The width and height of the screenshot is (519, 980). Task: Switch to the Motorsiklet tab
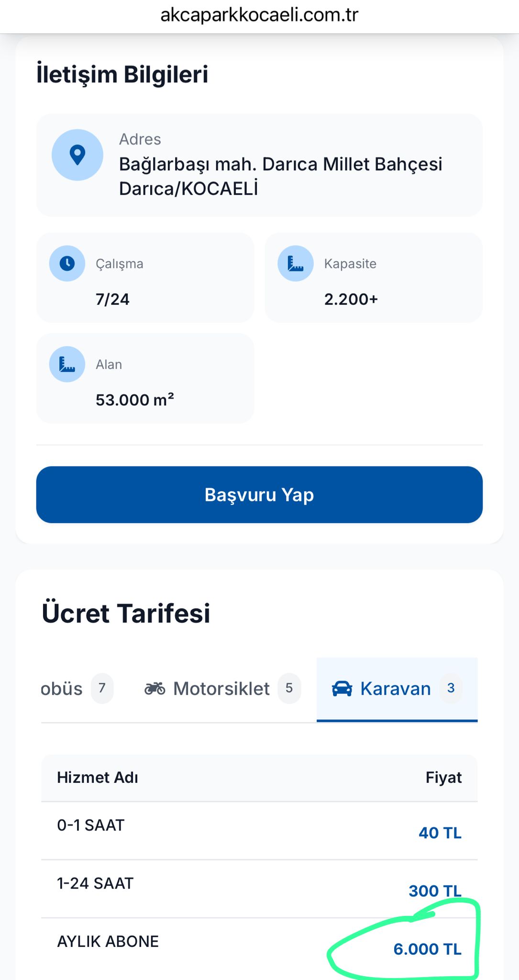tap(221, 689)
